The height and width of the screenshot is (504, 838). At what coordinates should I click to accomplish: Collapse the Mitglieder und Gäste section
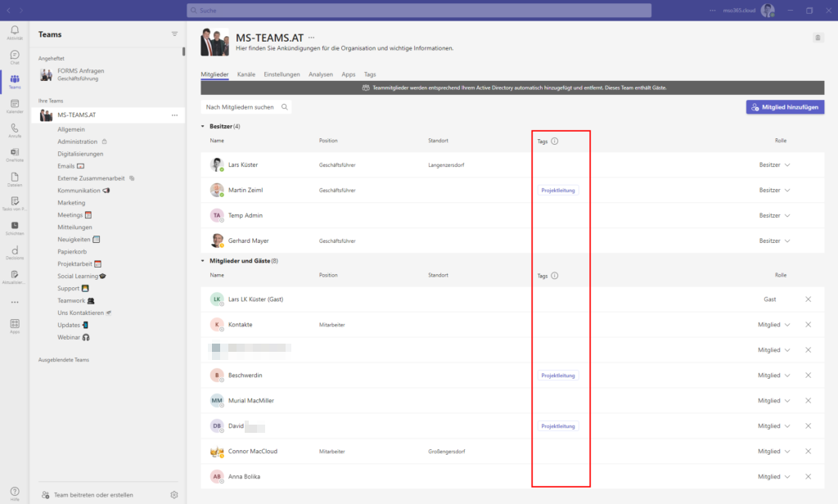pos(203,261)
